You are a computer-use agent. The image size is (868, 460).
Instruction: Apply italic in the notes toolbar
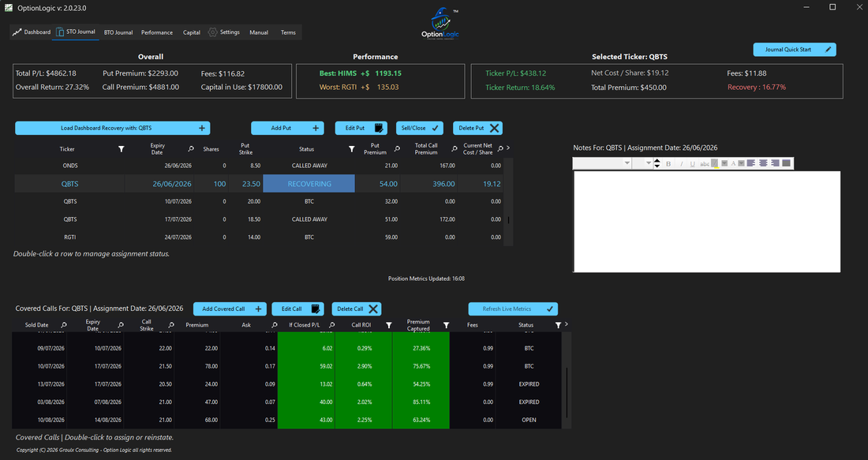(681, 163)
